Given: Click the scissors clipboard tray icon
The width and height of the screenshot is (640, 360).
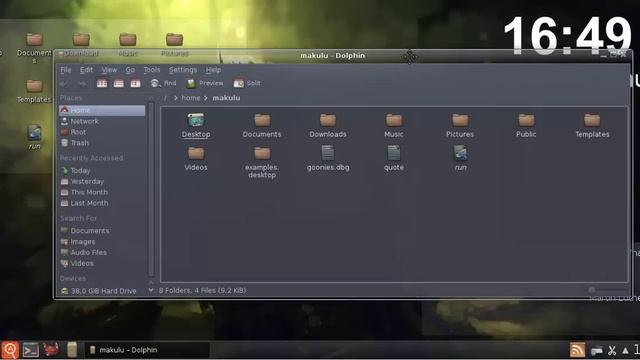Looking at the screenshot, I should [x=612, y=350].
